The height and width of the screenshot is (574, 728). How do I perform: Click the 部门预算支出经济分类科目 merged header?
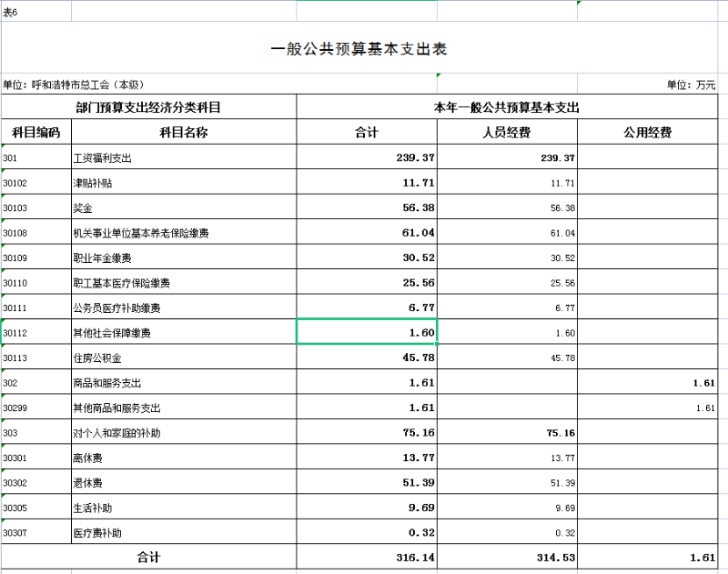pos(148,107)
